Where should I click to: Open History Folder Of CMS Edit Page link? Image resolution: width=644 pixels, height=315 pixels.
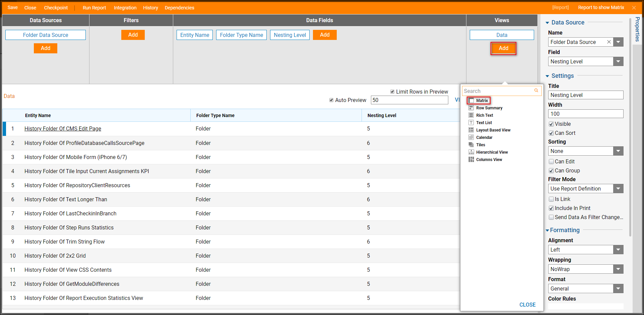[x=63, y=128]
